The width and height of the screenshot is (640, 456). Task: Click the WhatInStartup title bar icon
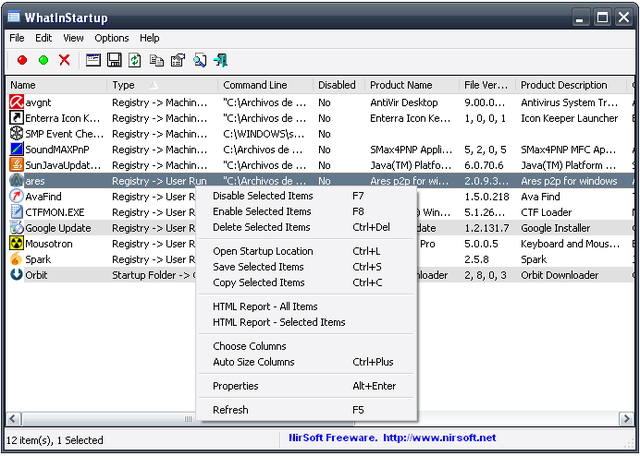click(14, 17)
